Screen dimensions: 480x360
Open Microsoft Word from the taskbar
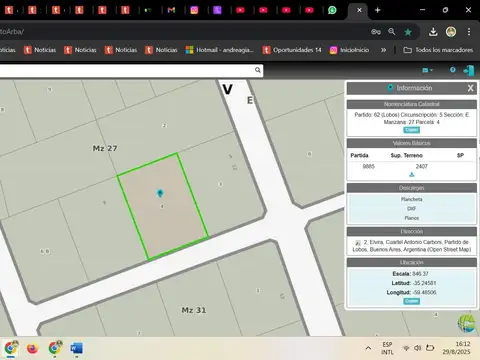click(77, 349)
